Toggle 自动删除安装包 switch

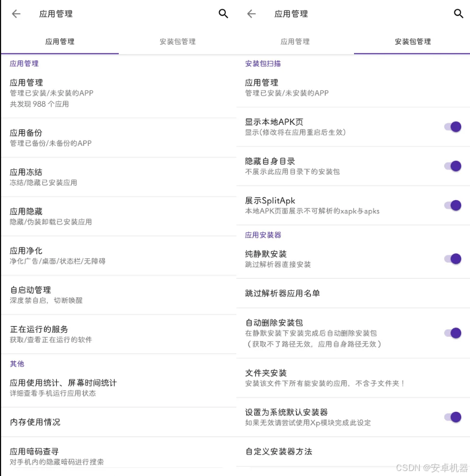[x=453, y=333]
